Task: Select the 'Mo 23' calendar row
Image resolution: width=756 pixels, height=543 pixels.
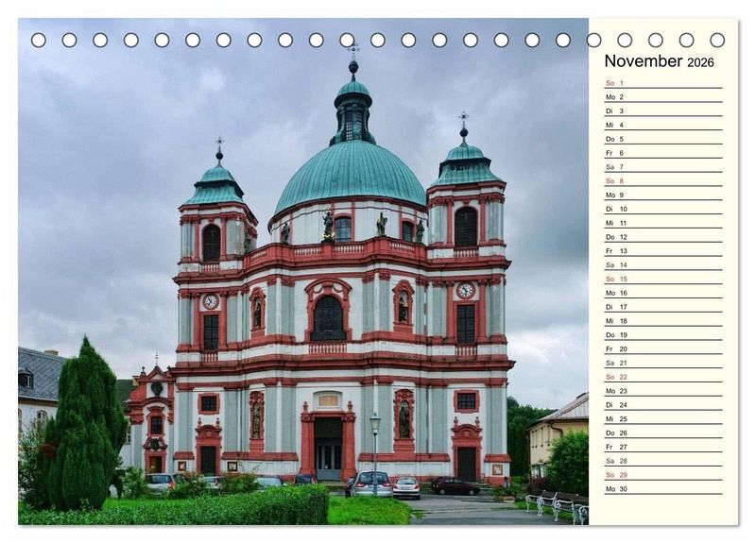Action: click(663, 391)
